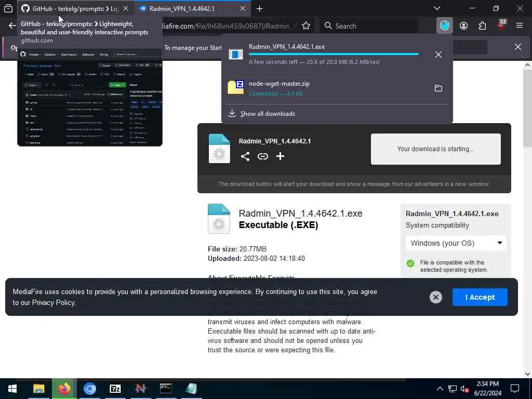Open the Action Center notifications icon

point(515,389)
